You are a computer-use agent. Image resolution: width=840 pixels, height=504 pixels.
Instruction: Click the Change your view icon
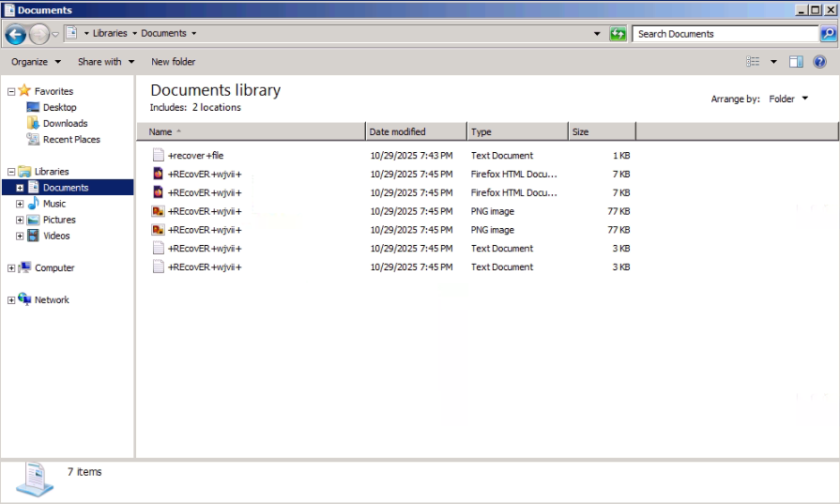coord(753,62)
